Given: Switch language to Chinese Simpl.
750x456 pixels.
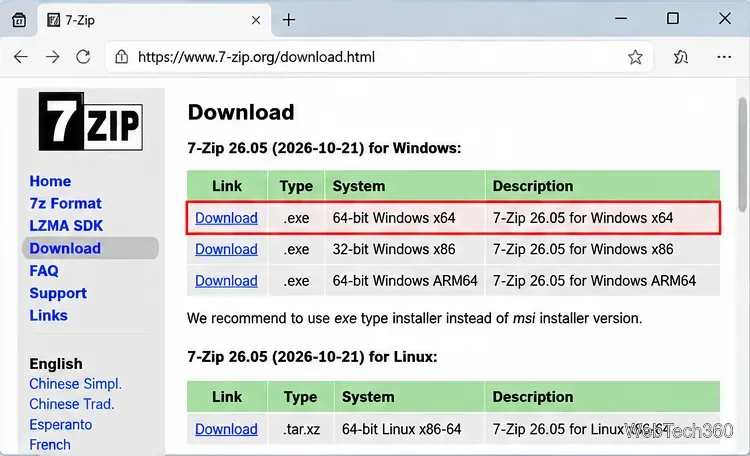Looking at the screenshot, I should tap(76, 384).
